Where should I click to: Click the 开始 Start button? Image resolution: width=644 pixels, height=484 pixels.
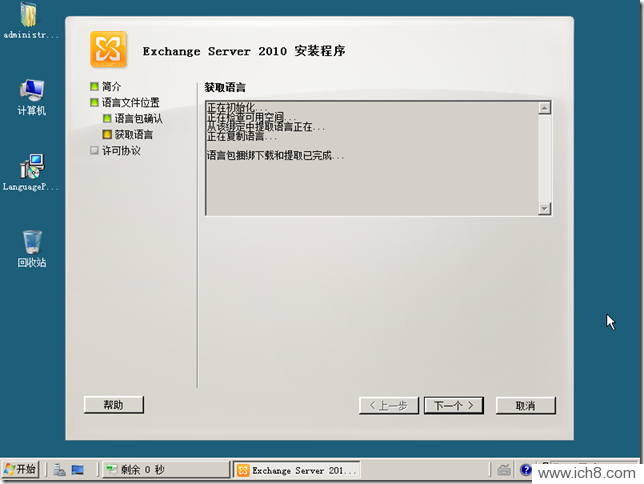pos(21,469)
